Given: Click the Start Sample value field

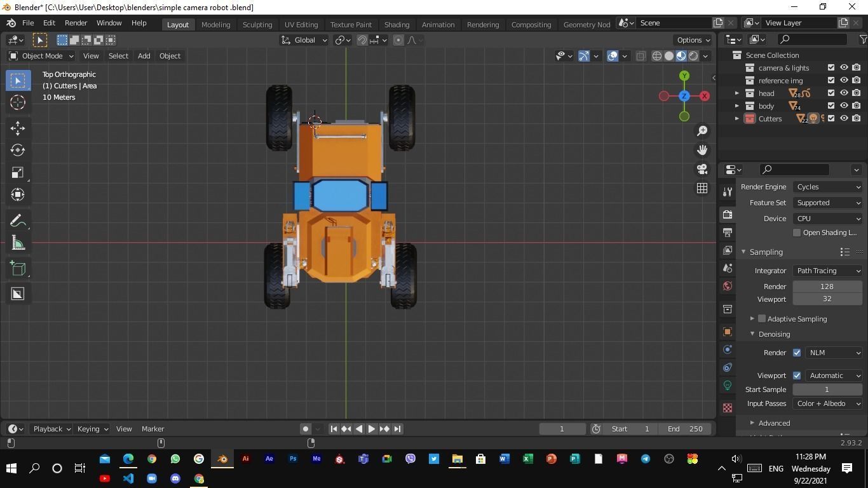Looking at the screenshot, I should click(827, 390).
